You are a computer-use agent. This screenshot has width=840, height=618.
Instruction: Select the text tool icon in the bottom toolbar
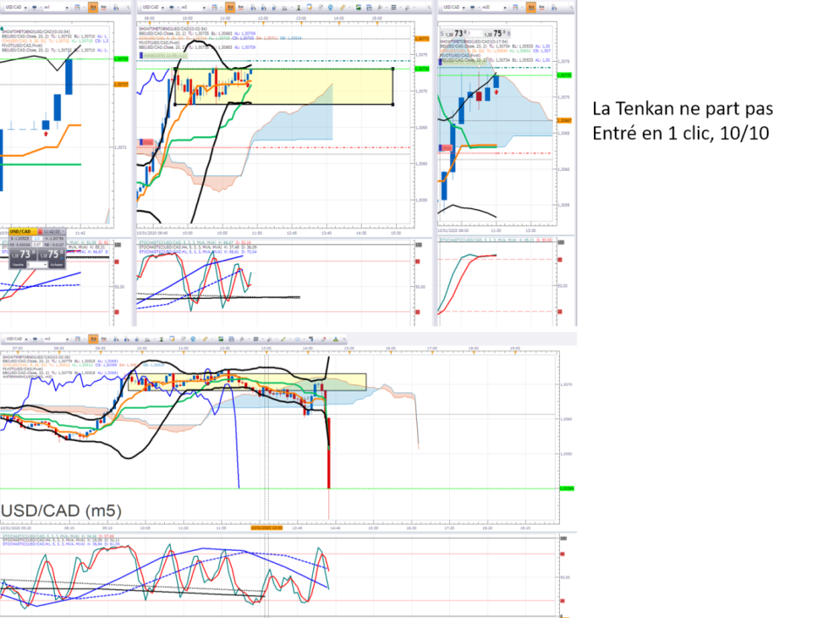coord(161,339)
